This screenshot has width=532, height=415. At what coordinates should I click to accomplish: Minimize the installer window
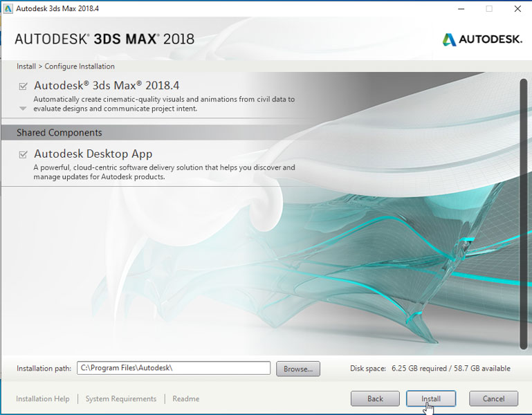[x=461, y=9]
